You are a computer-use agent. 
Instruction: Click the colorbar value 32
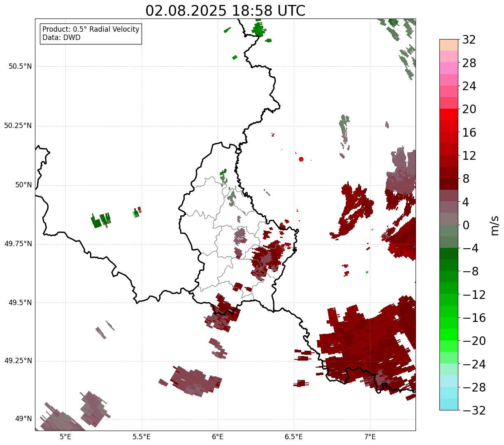pyautogui.click(x=469, y=40)
